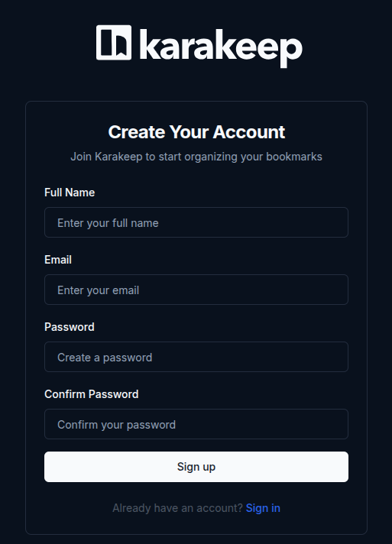The image size is (392, 544).
Task: Click the Email field label
Action: click(58, 260)
